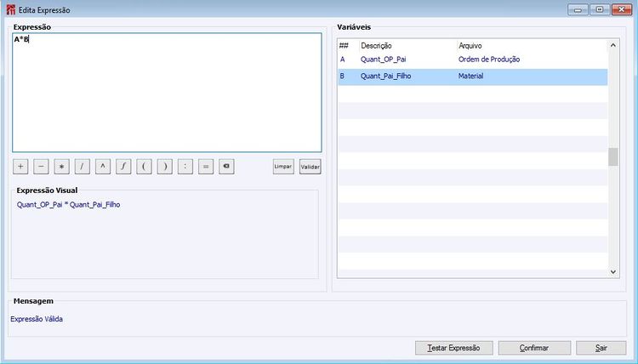
Task: Click the Material cell
Action: click(470, 76)
